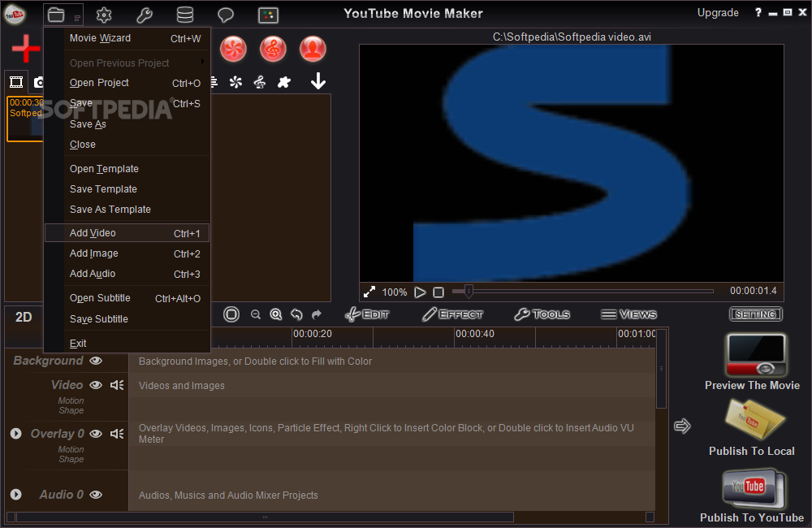The height and width of the screenshot is (528, 812).
Task: Click the round stop icon on the timeline toolbar
Action: [231, 314]
